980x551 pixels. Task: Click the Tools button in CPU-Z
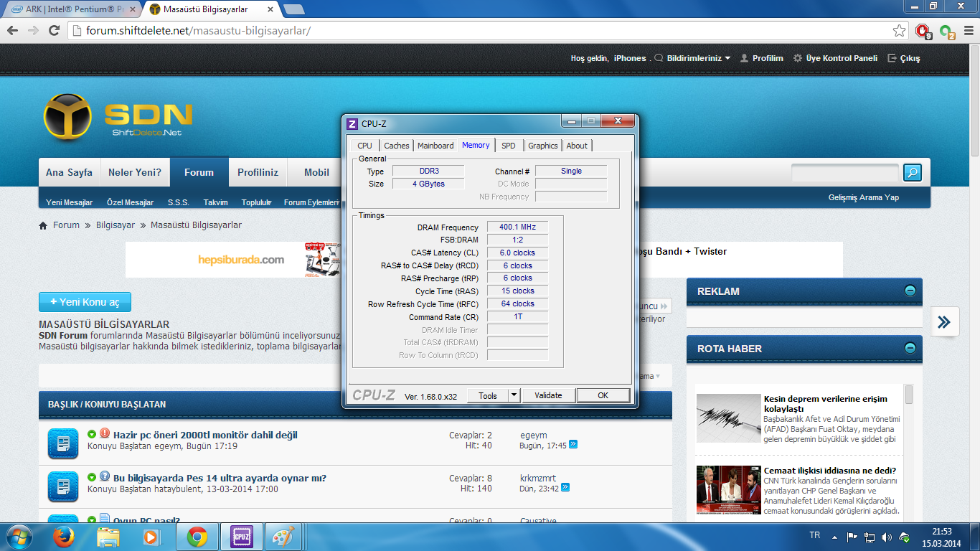(x=488, y=395)
